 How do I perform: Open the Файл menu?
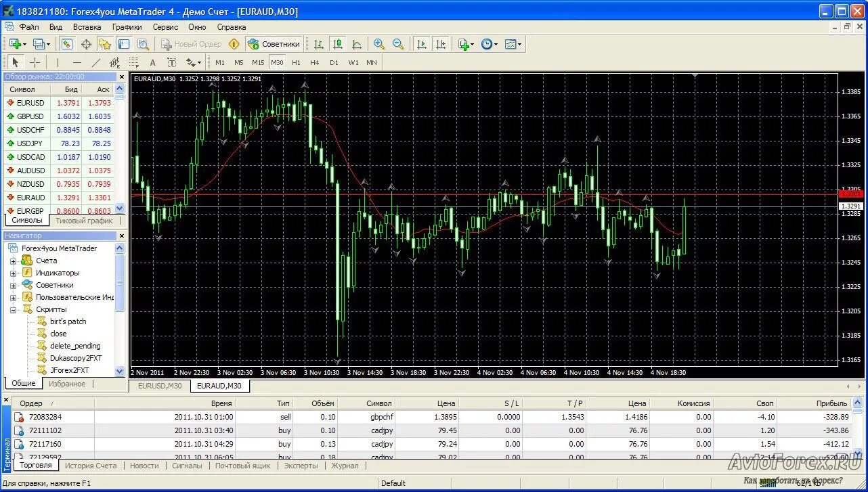point(28,27)
